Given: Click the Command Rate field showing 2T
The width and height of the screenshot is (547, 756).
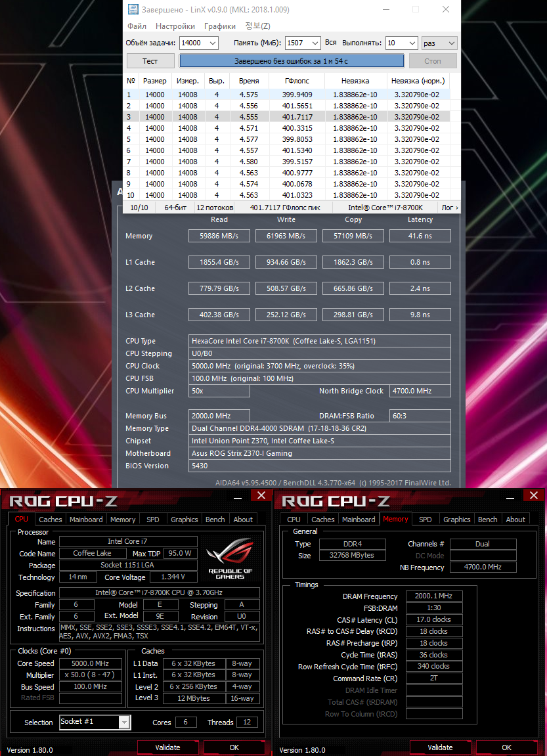Looking at the screenshot, I should point(434,678).
